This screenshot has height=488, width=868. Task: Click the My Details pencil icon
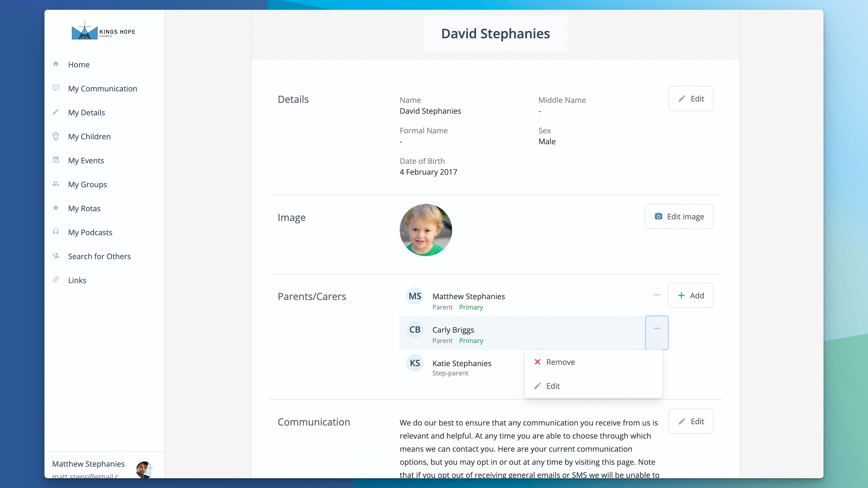[x=56, y=112]
